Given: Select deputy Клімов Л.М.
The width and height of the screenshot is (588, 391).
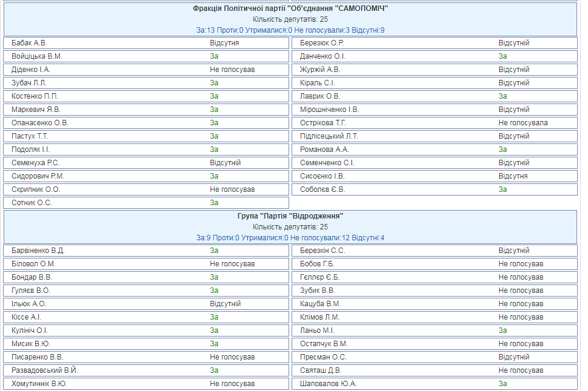Looking at the screenshot, I should click(x=319, y=317).
